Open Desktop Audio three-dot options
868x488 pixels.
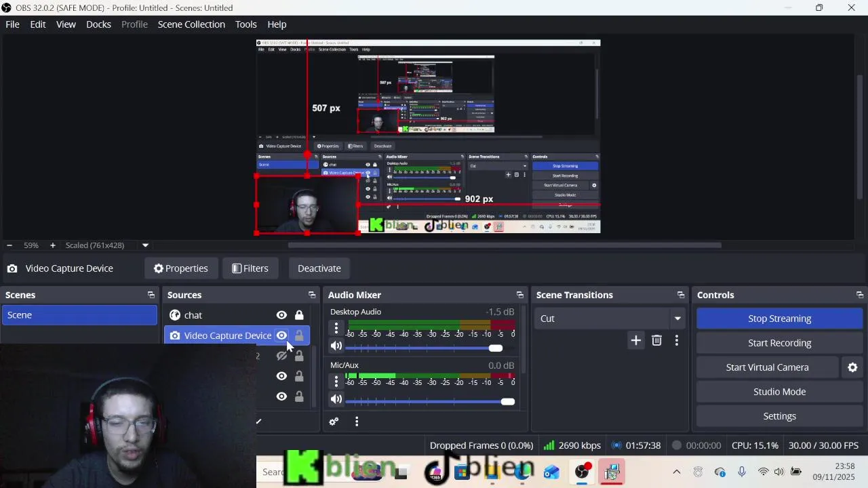[336, 328]
